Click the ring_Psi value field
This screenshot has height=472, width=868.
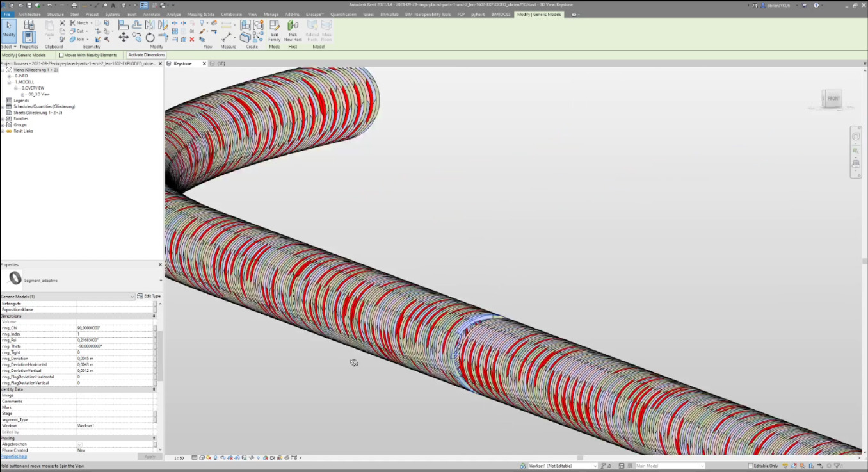(115, 340)
